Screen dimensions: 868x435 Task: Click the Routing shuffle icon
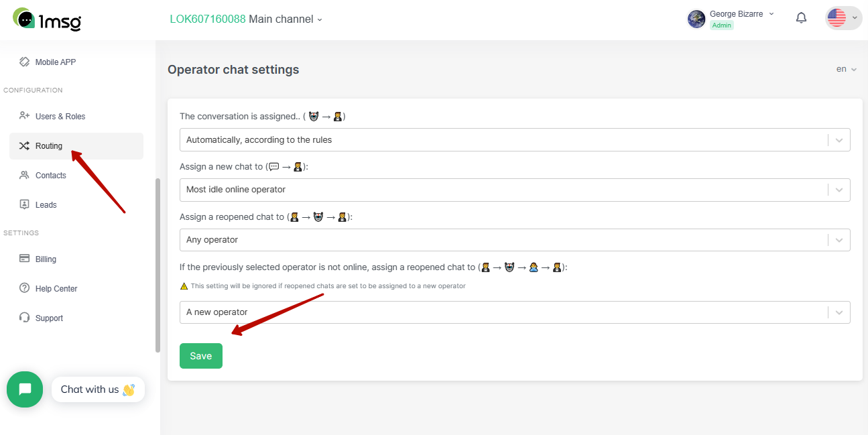click(25, 145)
